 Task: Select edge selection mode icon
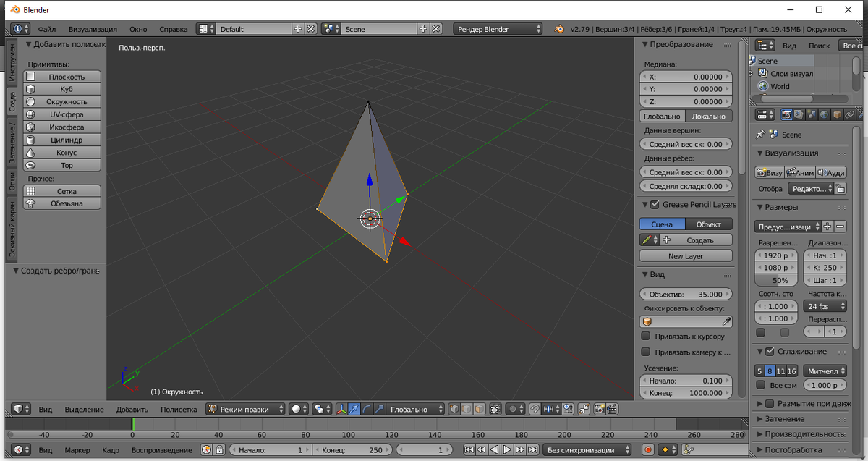point(468,409)
